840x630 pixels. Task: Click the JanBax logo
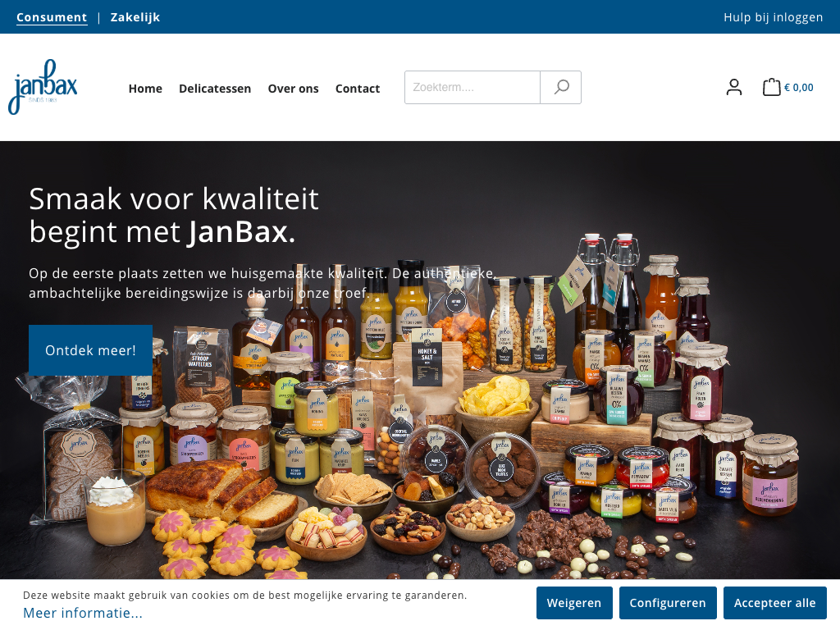click(x=43, y=87)
